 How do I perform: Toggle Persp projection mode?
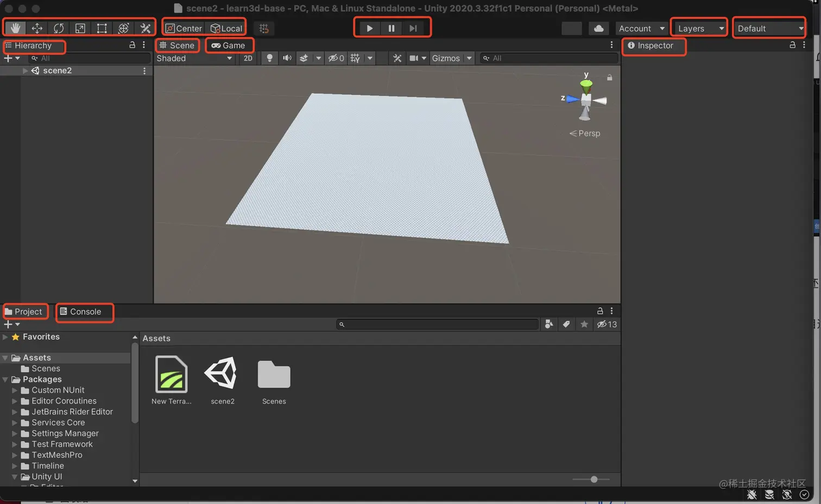pyautogui.click(x=585, y=133)
